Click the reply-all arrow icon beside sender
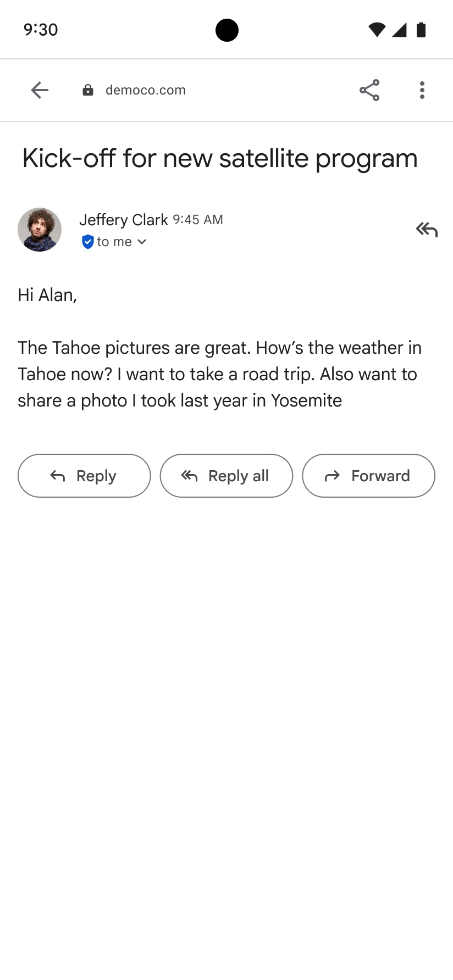453x980 pixels. tap(427, 229)
